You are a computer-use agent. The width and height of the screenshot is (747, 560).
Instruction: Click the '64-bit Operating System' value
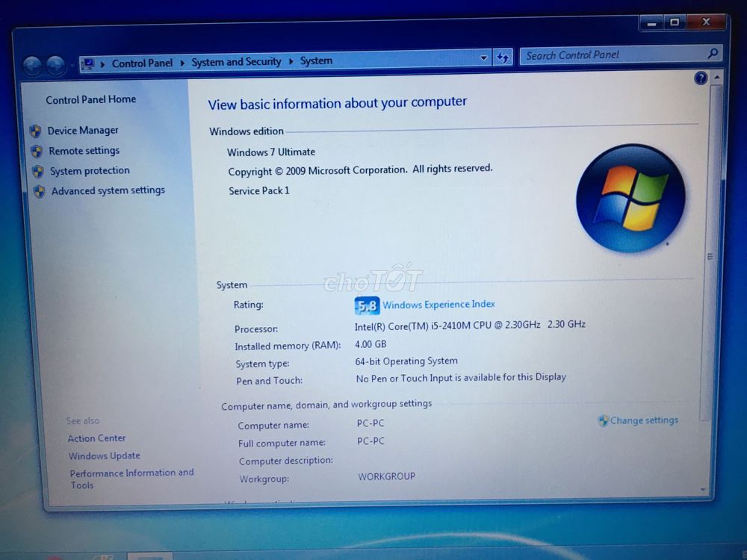coord(406,361)
